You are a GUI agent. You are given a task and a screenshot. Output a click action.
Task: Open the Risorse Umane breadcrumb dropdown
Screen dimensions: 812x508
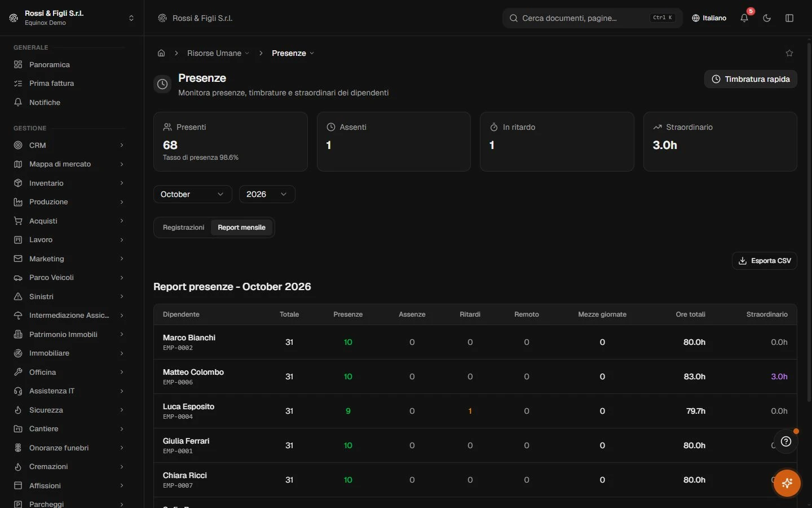click(x=218, y=53)
